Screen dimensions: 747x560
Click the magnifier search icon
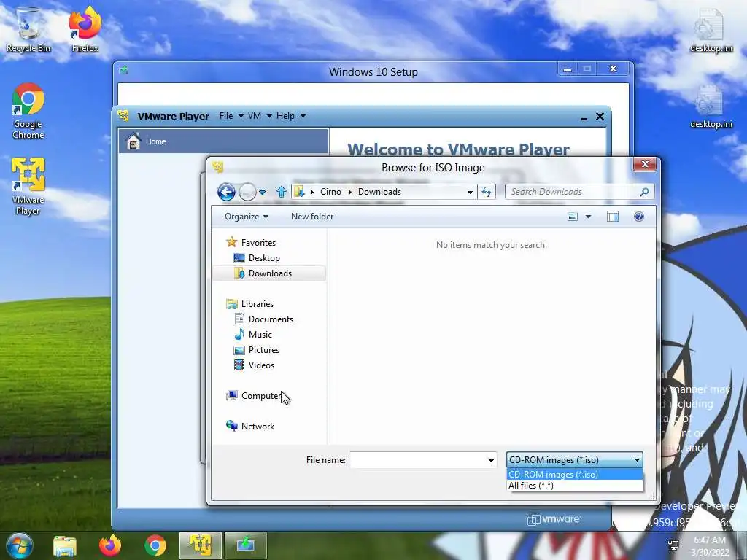[x=645, y=192]
